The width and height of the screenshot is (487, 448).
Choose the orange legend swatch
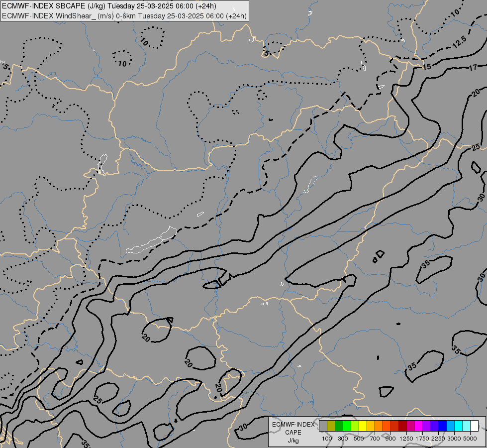coord(379,426)
